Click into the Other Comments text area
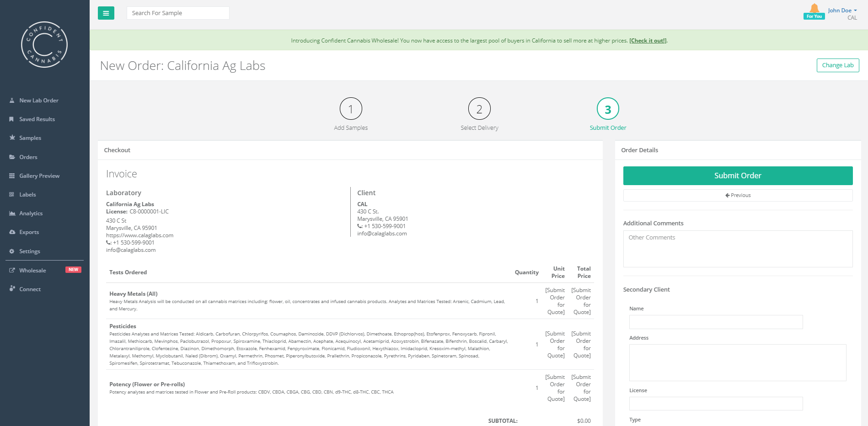The height and width of the screenshot is (426, 868). 738,249
